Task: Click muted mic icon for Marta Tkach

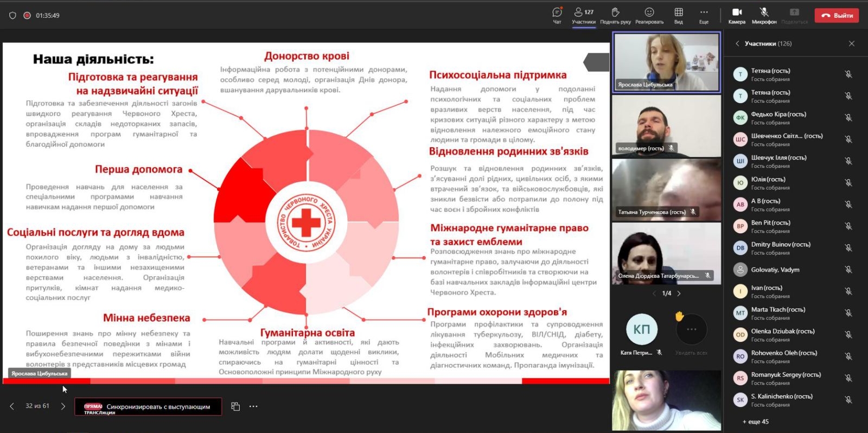Action: point(848,313)
